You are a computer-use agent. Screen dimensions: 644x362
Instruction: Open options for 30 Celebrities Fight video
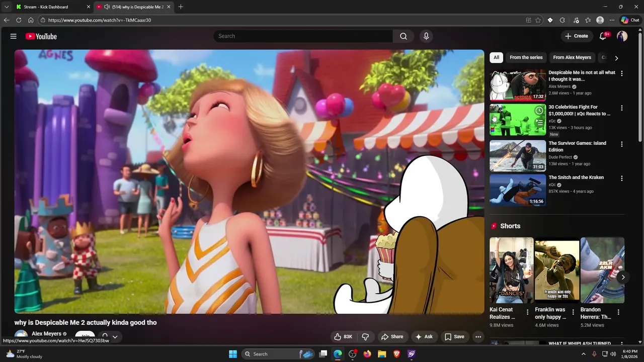pyautogui.click(x=622, y=108)
